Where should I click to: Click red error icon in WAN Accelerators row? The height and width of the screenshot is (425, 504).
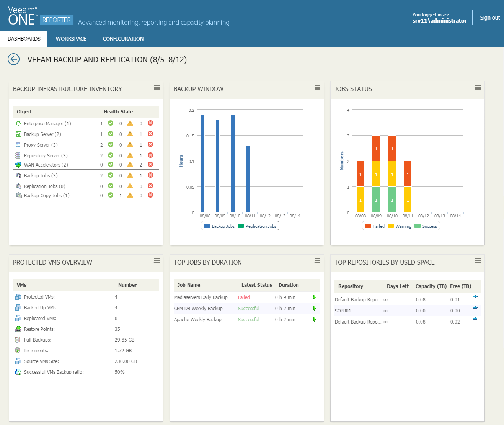pyautogui.click(x=150, y=164)
